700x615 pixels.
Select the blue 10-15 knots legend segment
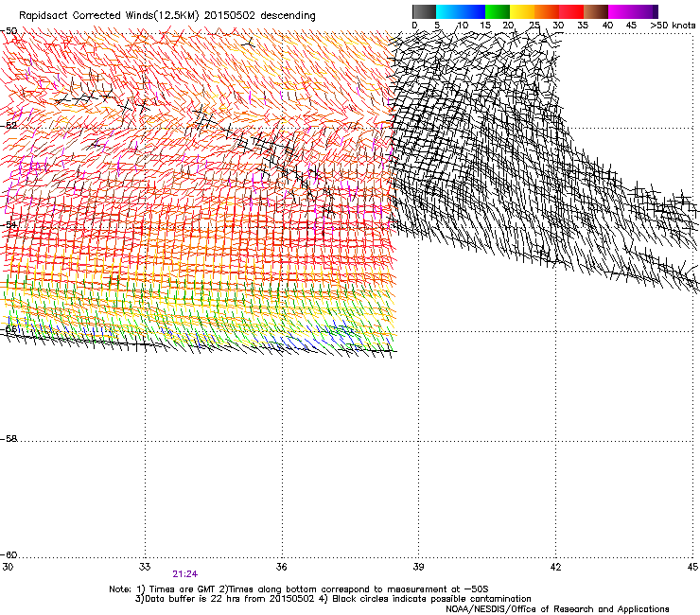point(473,11)
